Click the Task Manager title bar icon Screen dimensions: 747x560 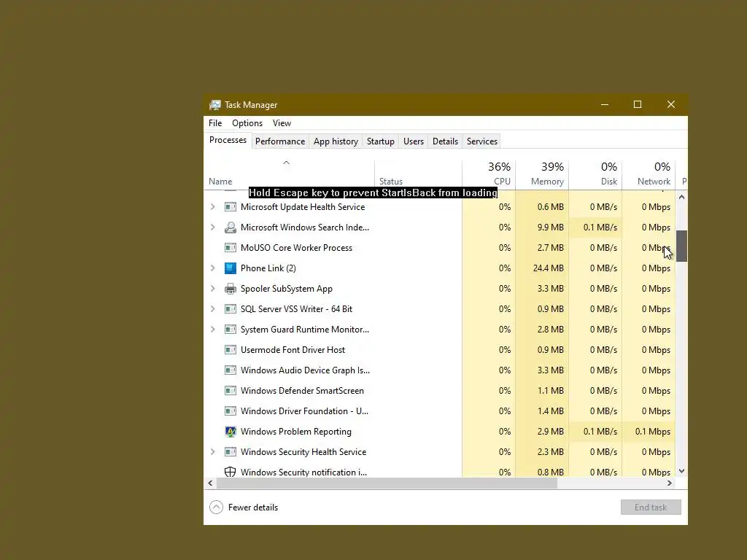coord(215,105)
